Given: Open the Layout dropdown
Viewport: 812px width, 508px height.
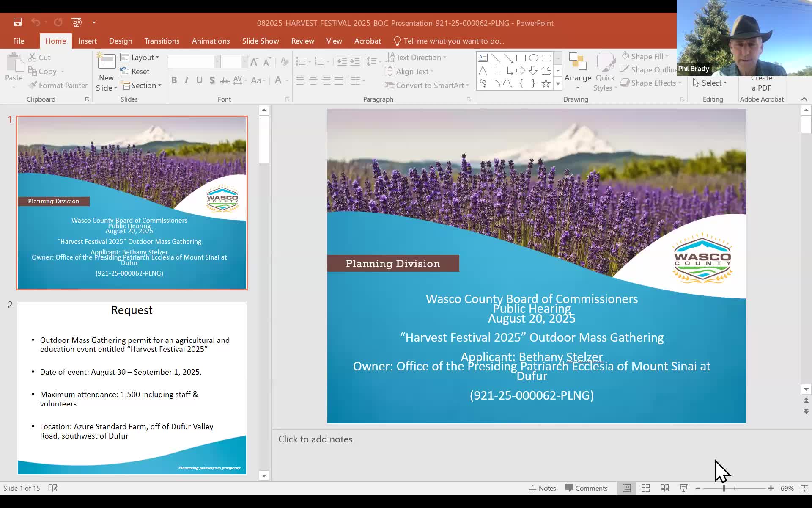Looking at the screenshot, I should click(x=140, y=58).
